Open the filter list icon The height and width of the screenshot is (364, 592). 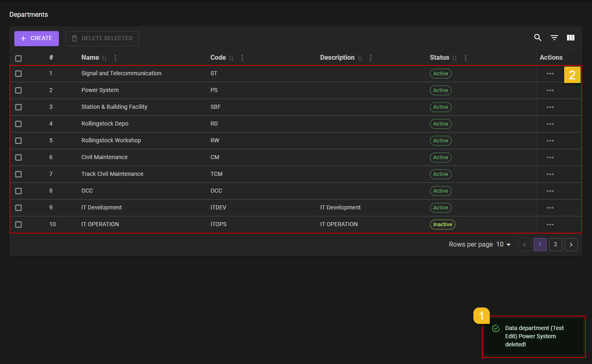pos(554,38)
